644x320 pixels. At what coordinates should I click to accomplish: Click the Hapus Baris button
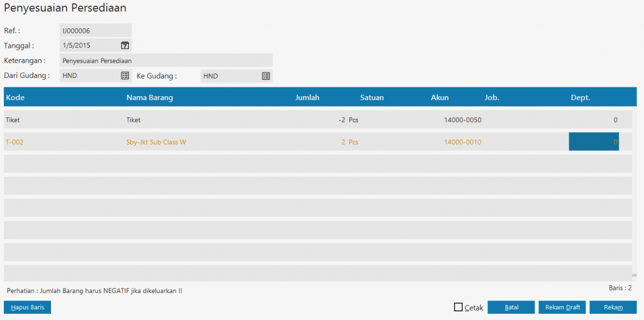[27, 307]
